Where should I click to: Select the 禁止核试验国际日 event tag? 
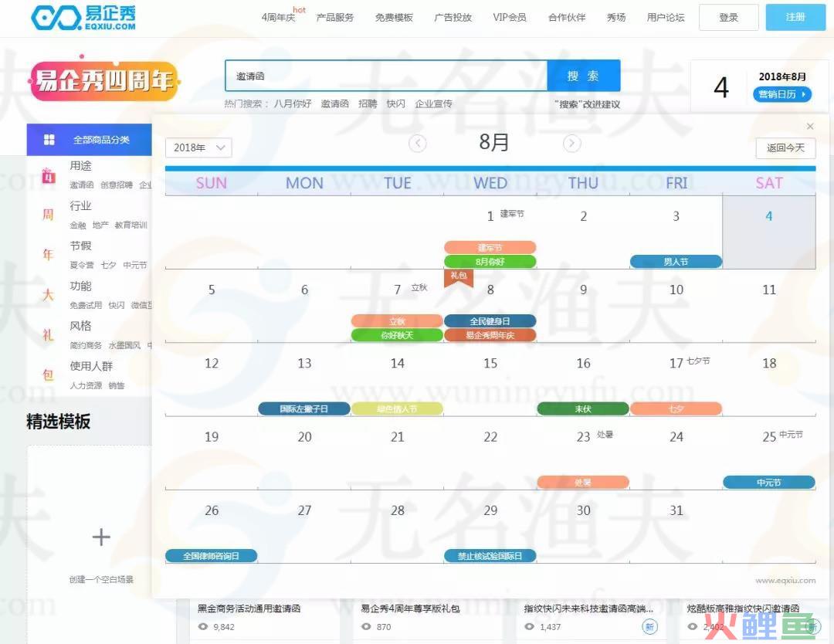pyautogui.click(x=490, y=556)
